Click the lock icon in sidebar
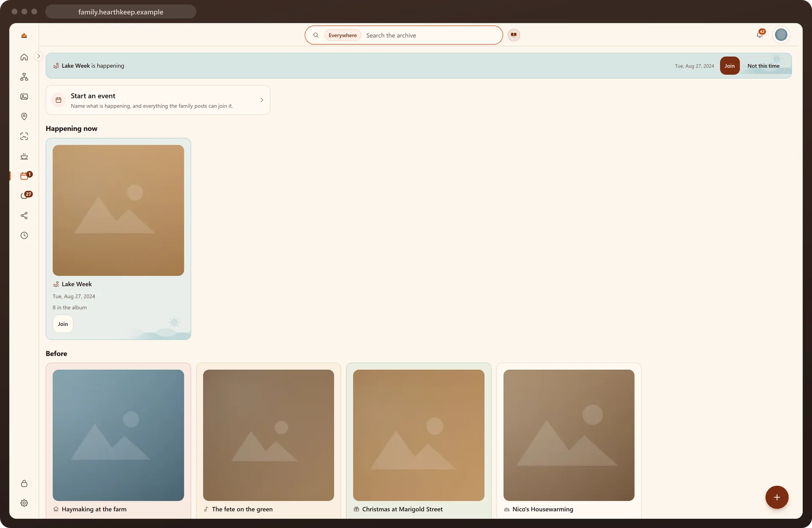Screen dimensions: 812x528 [24, 484]
